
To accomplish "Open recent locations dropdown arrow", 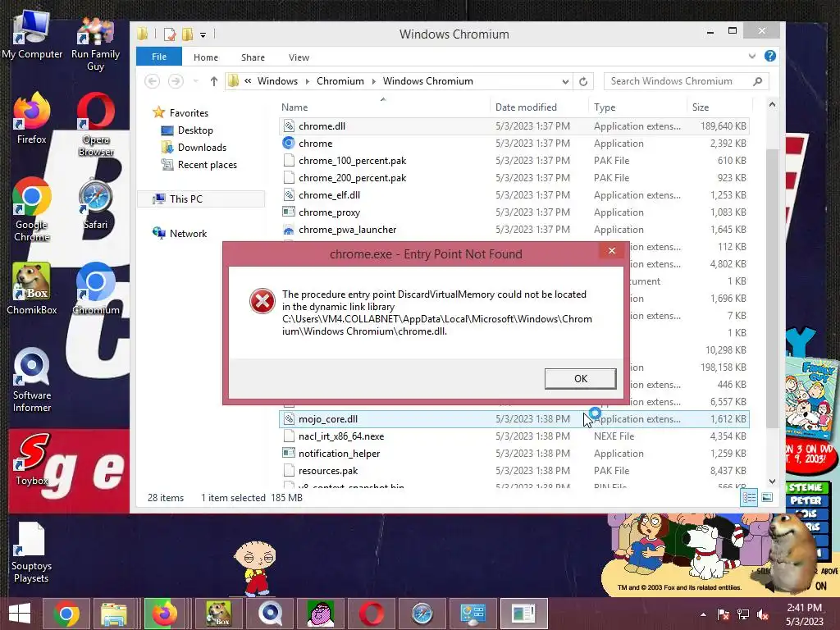I will tap(195, 81).
